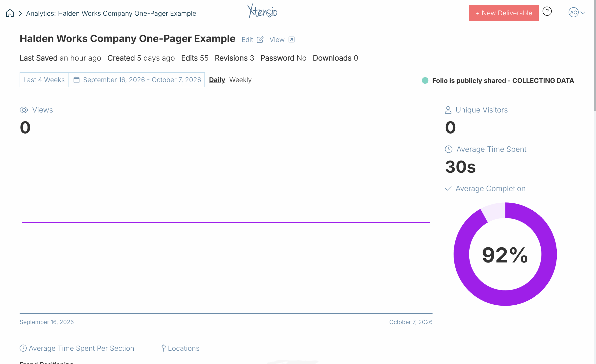Viewport: 596px width, 364px height.
Task: Click the AC account avatar
Action: click(573, 13)
